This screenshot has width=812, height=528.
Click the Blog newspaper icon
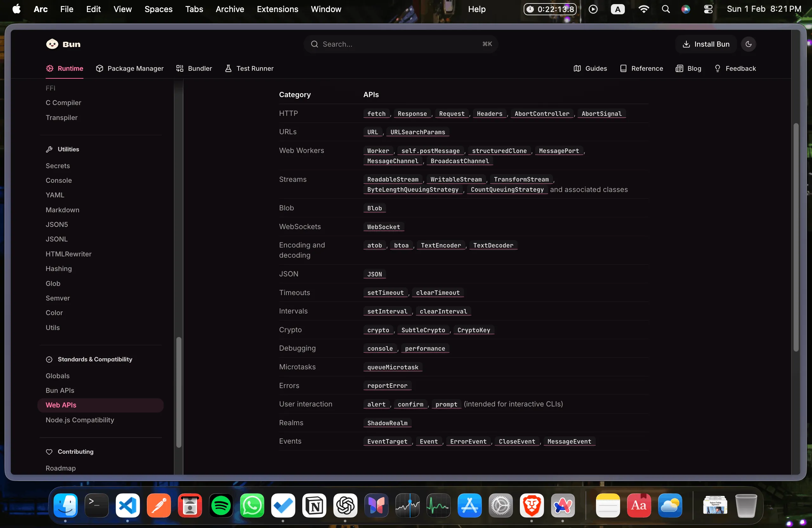click(679, 68)
